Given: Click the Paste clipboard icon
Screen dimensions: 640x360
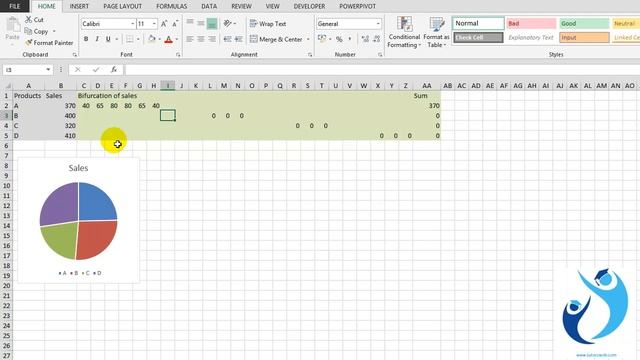Looking at the screenshot, I should (x=13, y=25).
